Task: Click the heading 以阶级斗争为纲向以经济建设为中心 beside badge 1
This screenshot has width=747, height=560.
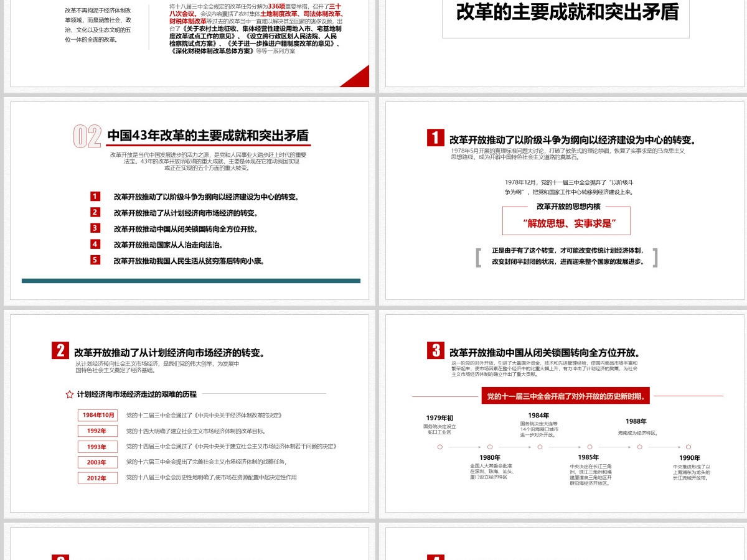Action: (573, 140)
